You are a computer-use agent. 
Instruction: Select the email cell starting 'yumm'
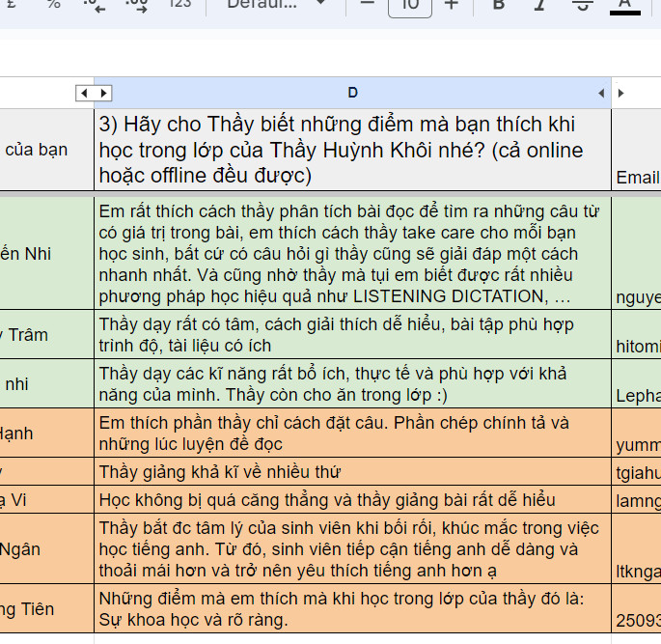tap(636, 433)
